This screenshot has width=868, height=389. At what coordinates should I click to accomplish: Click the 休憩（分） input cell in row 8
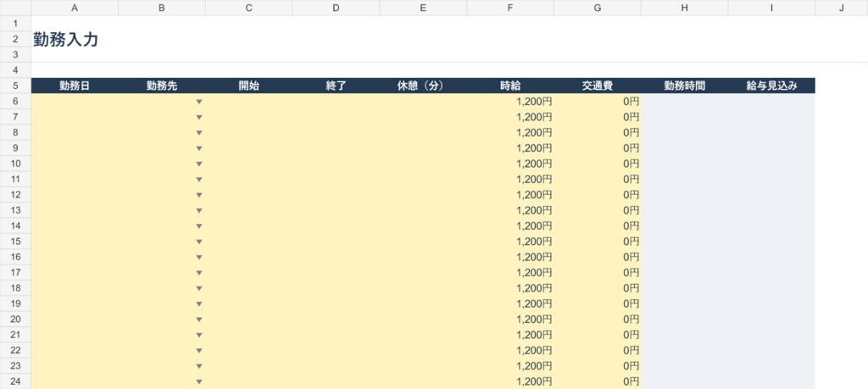point(423,133)
